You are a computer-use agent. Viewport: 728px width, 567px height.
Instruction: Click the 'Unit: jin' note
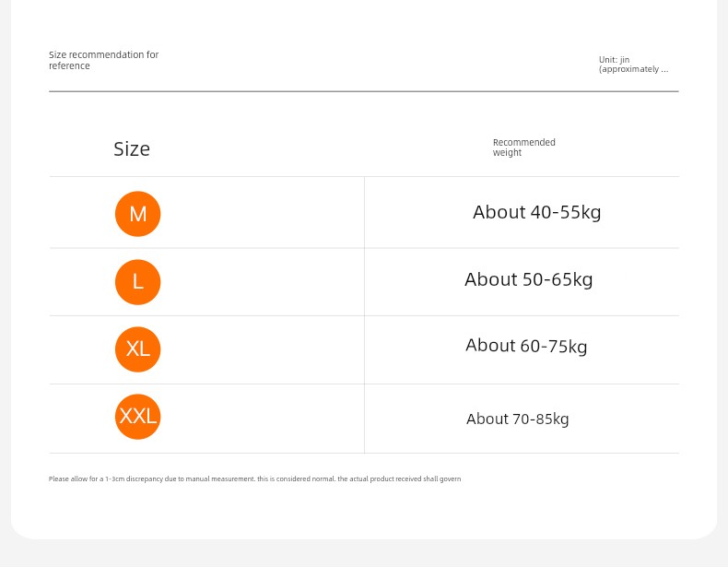pos(614,59)
